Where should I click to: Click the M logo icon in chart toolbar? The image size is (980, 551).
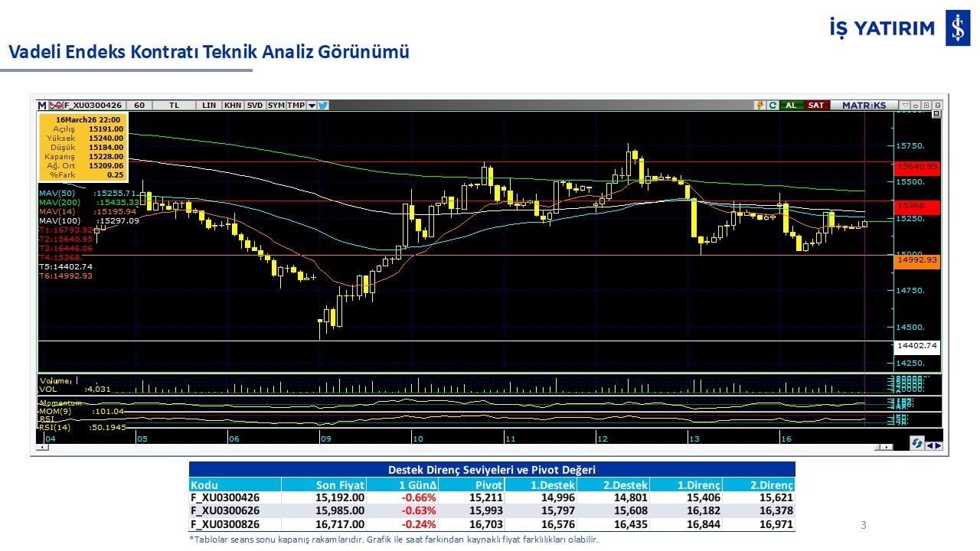click(x=42, y=106)
